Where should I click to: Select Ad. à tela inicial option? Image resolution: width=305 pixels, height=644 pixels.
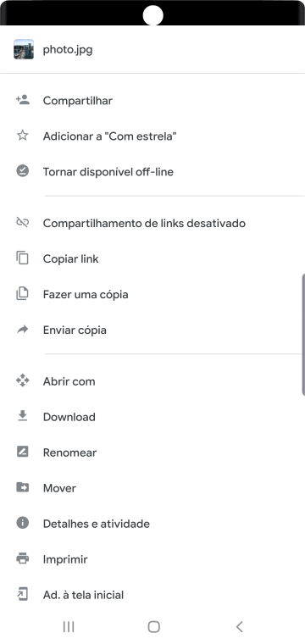[x=152, y=594]
